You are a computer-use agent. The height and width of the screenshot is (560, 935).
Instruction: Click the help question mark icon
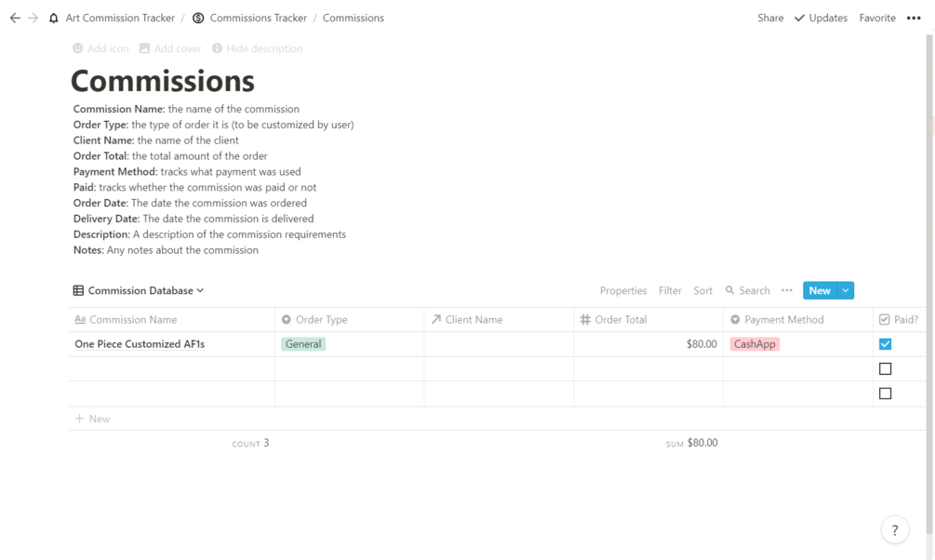click(894, 530)
